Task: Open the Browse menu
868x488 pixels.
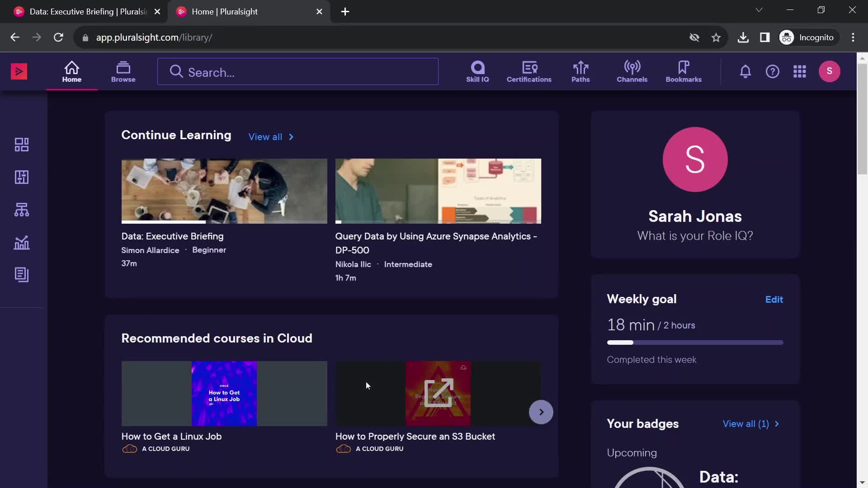Action: click(123, 71)
